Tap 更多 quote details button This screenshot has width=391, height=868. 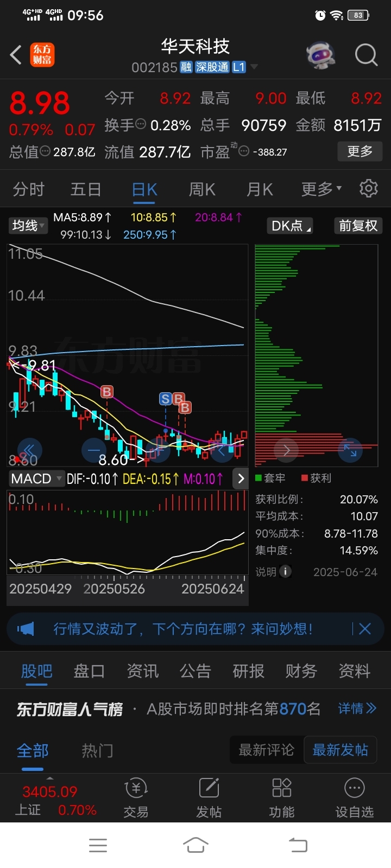pyautogui.click(x=360, y=151)
